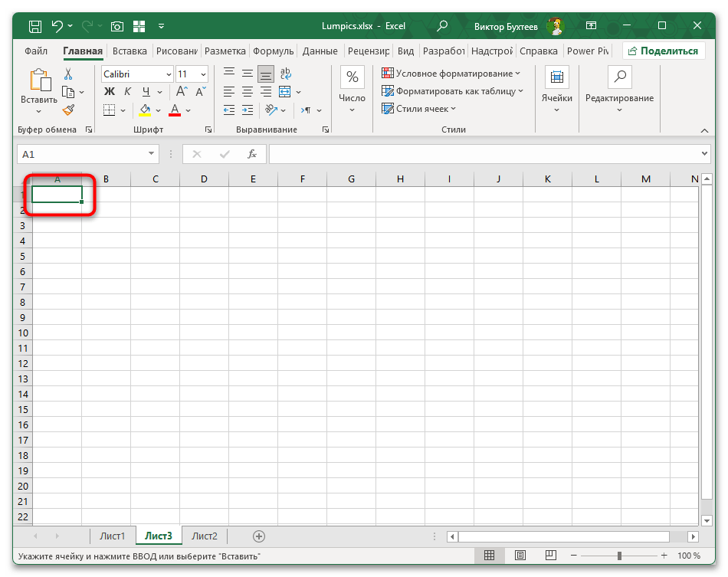Toggle Wrap Text button
728x577 pixels.
pyautogui.click(x=286, y=74)
